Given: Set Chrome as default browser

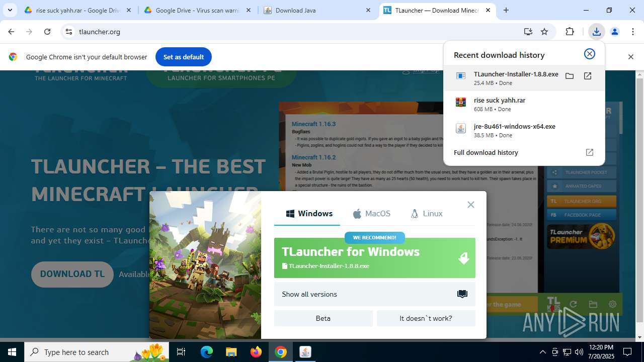Looking at the screenshot, I should (184, 57).
